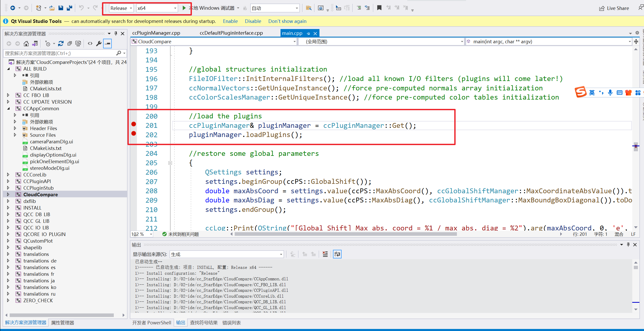644x331 pixels.
Task: Enable Qt Visual Studio Tools automatic search
Action: tap(230, 21)
